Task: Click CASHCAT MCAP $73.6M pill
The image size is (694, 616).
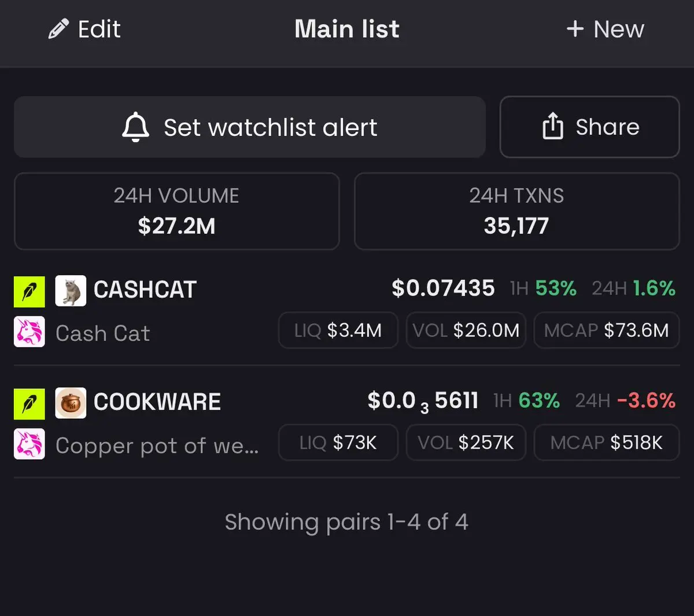Action: tap(606, 330)
